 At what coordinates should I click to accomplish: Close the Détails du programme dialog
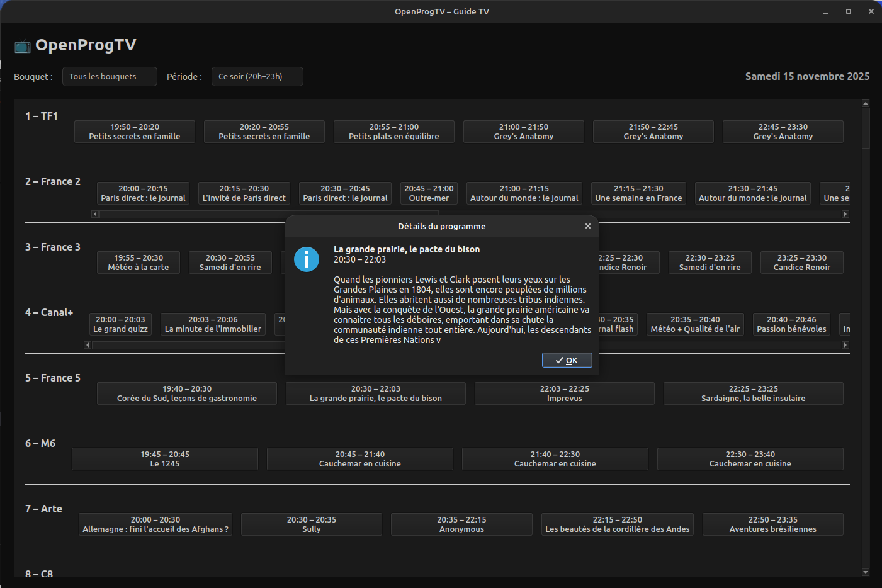click(x=587, y=226)
